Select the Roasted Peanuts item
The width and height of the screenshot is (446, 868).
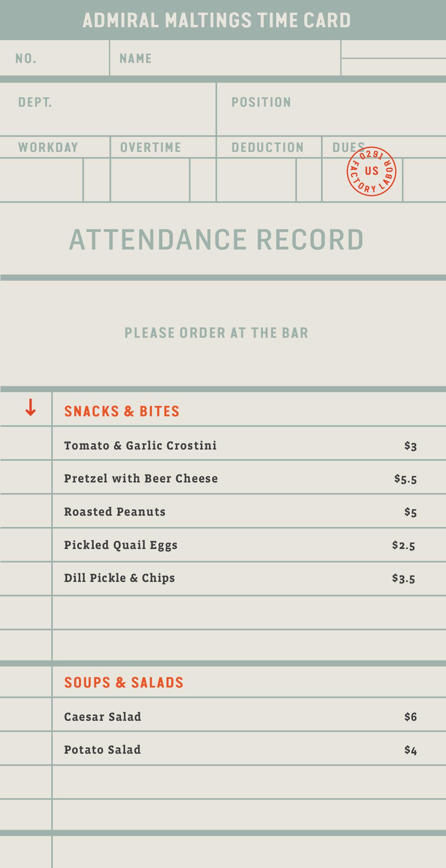click(115, 512)
